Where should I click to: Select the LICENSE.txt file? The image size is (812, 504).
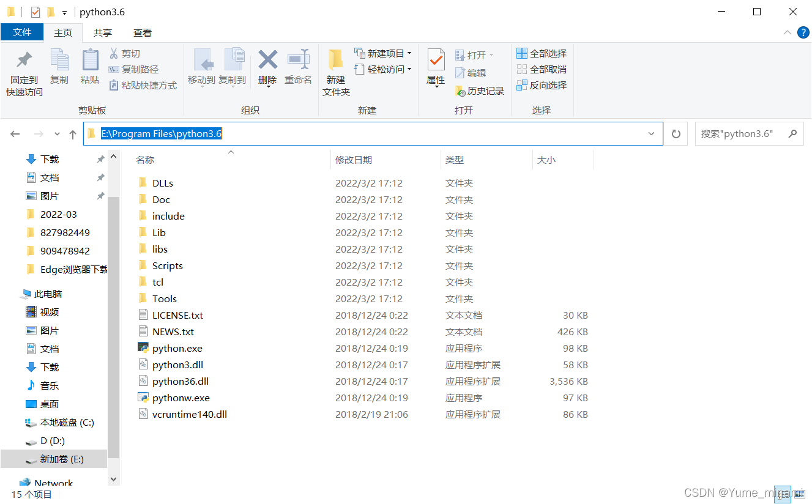(177, 315)
